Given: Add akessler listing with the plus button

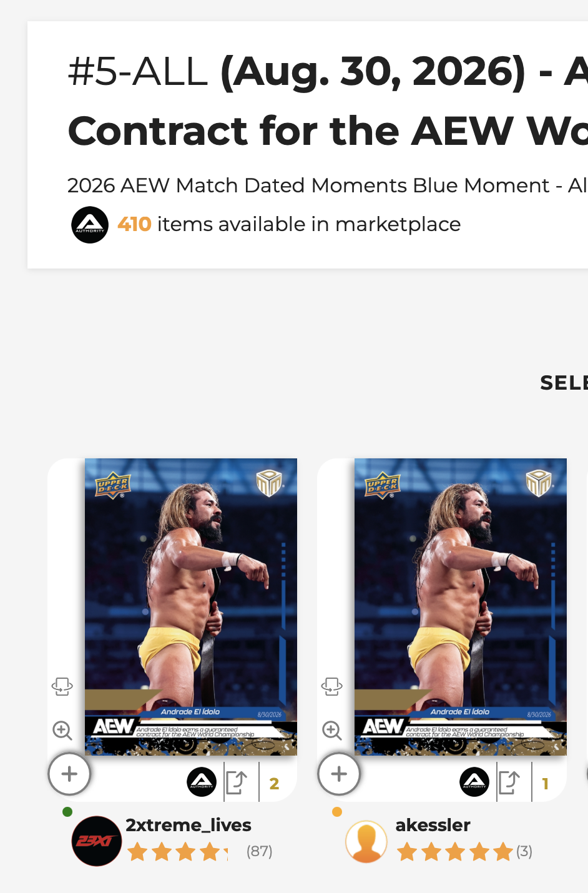Looking at the screenshot, I should click(x=339, y=774).
